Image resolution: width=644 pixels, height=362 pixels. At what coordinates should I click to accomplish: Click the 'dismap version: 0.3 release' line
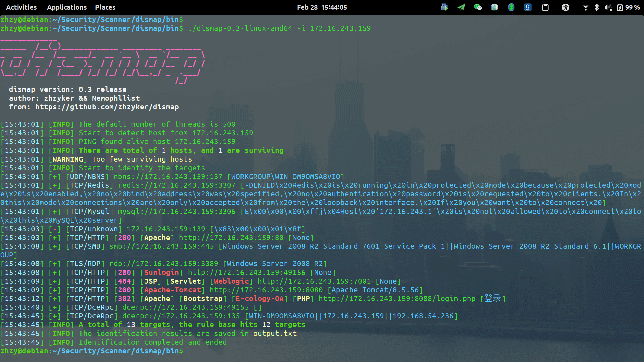tap(68, 89)
